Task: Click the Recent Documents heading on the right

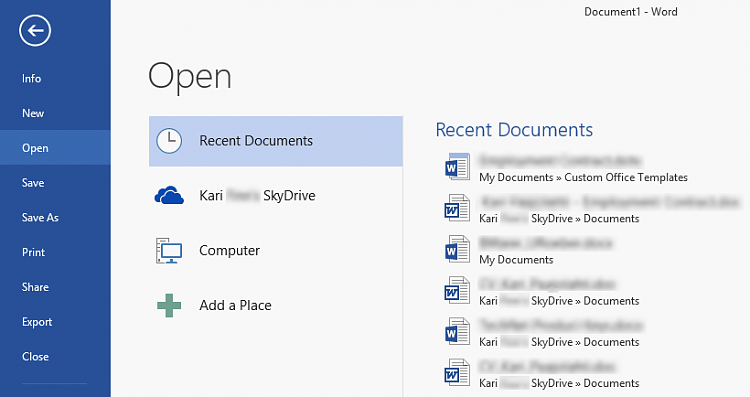Action: (x=514, y=130)
